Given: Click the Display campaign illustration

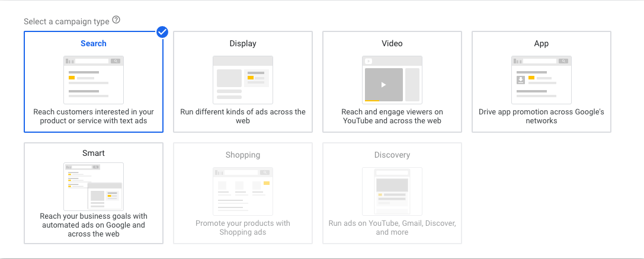Looking at the screenshot, I should 243,80.
